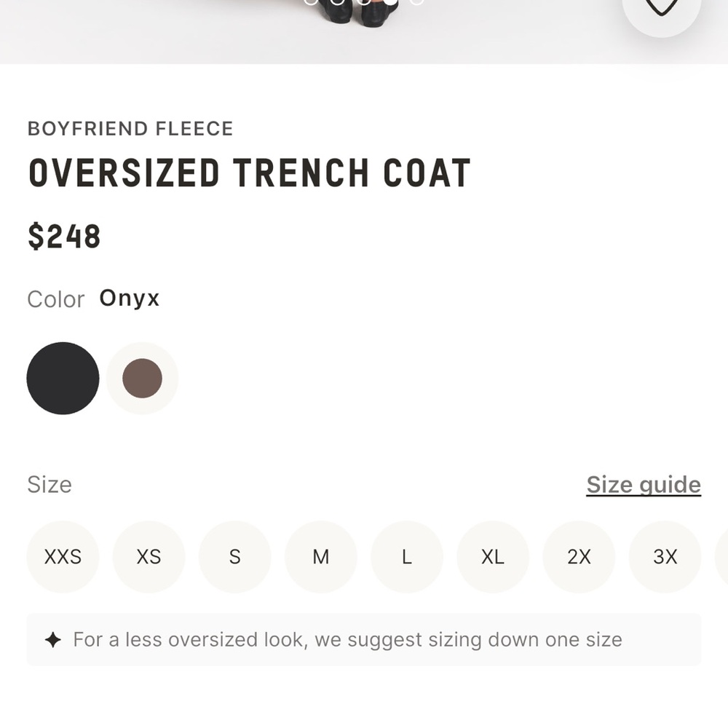Choose size XL
The height and width of the screenshot is (728, 728).
(x=493, y=557)
